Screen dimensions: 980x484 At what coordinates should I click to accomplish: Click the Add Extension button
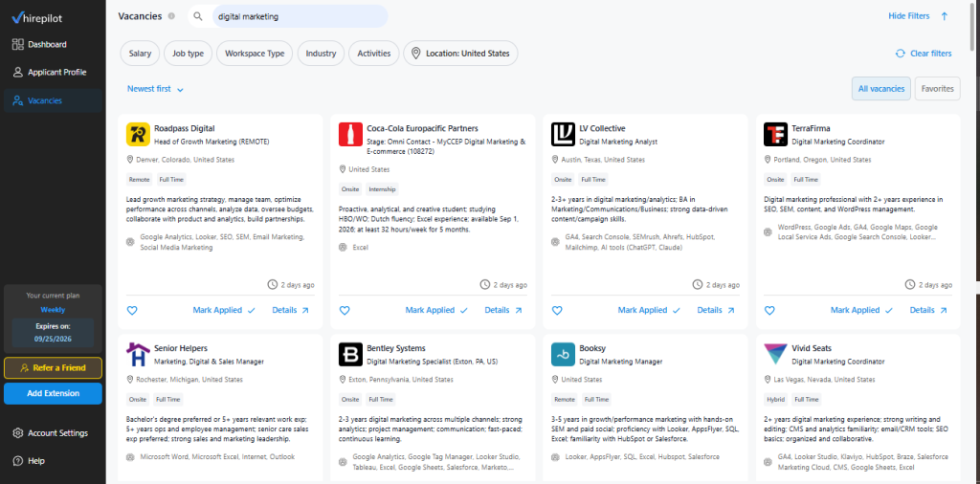pos(53,393)
